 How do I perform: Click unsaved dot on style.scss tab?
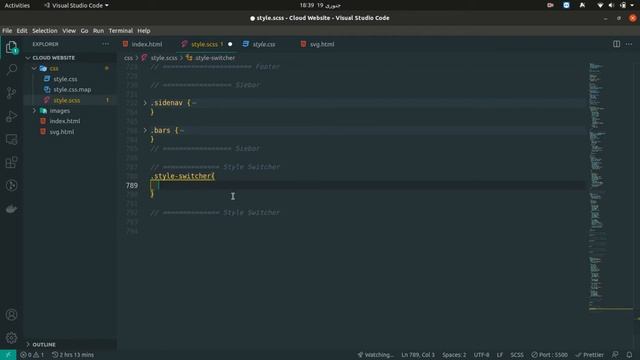click(x=230, y=44)
